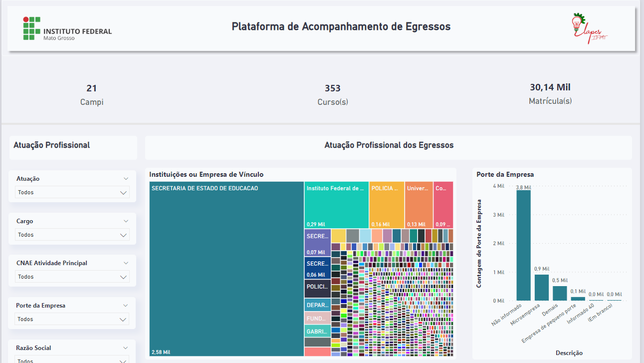Open the Porte da Empresa Todos dropdown
The width and height of the screenshot is (644, 363).
(x=72, y=319)
